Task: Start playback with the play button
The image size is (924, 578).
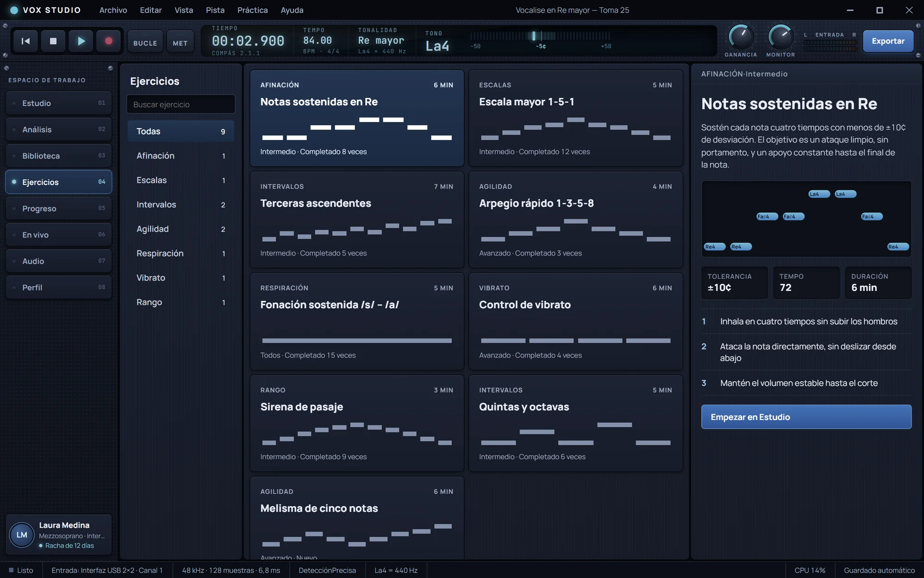Action: (x=81, y=41)
